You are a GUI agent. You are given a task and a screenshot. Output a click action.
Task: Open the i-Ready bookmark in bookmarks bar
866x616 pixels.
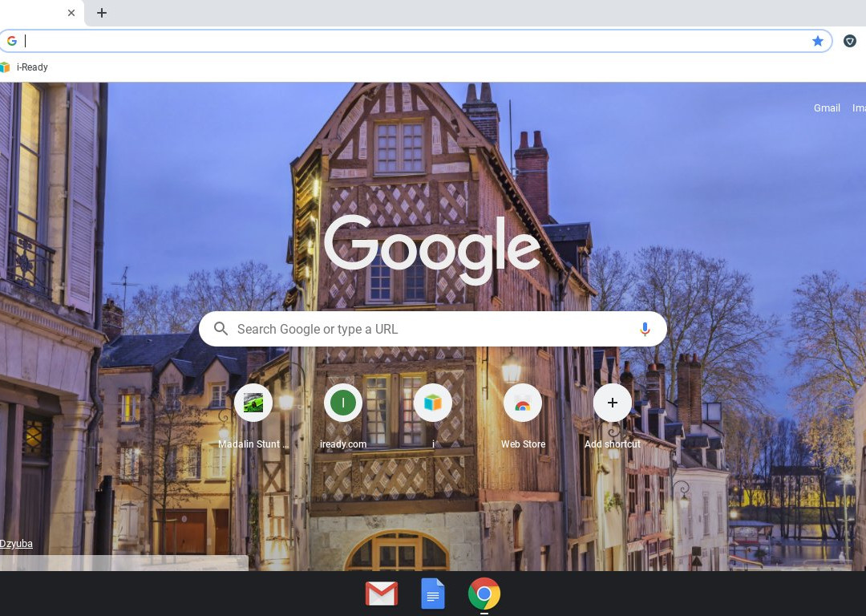24,67
